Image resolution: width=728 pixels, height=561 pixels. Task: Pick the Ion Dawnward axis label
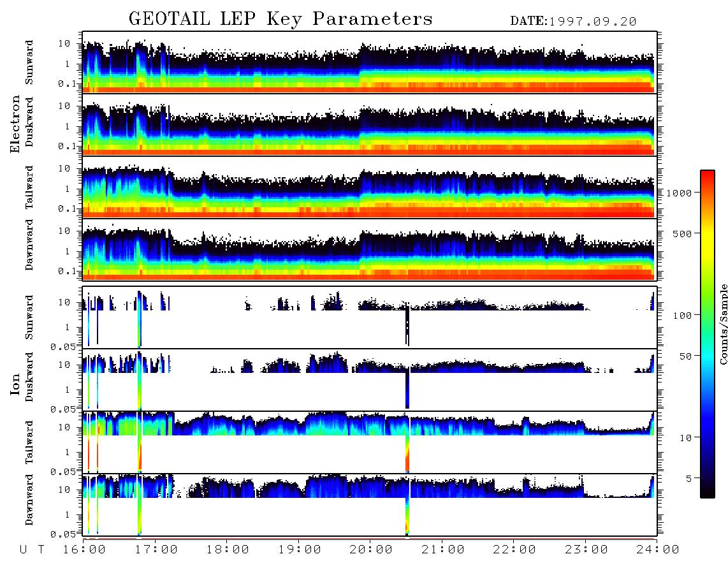(x=29, y=500)
